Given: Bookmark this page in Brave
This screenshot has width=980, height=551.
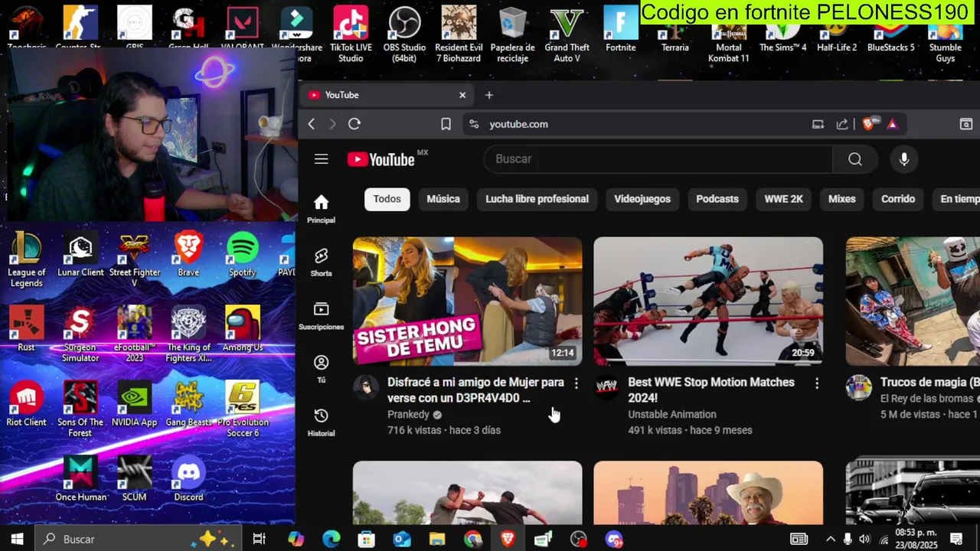Looking at the screenshot, I should [446, 124].
